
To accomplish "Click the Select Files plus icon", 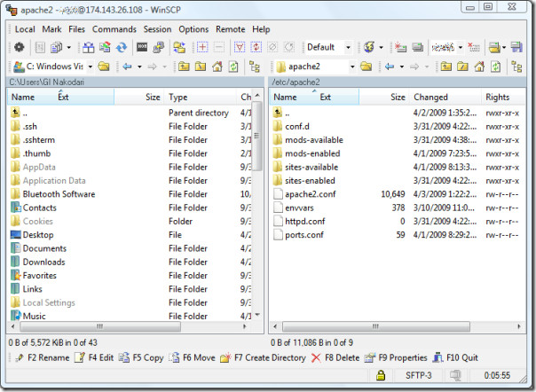I will [202, 47].
